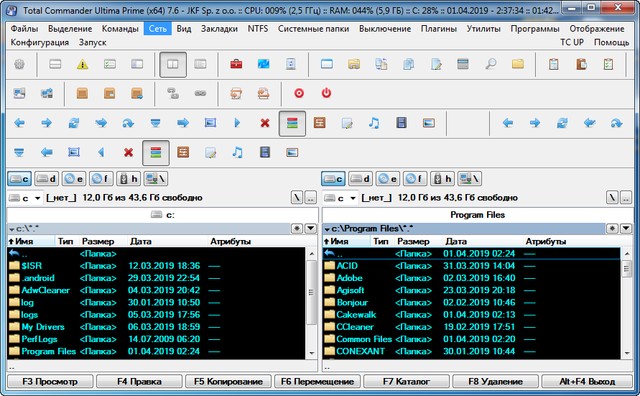
Task: Click the F8 Удаление button
Action: coord(496,381)
